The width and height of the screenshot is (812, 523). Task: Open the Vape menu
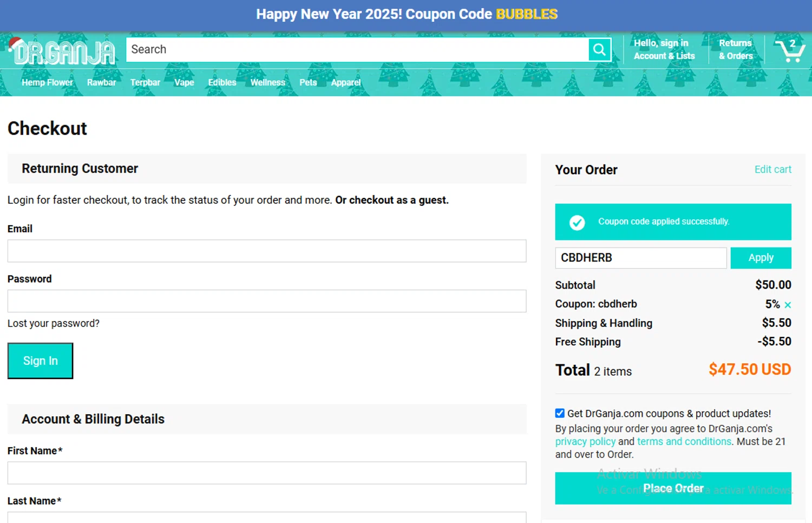184,82
